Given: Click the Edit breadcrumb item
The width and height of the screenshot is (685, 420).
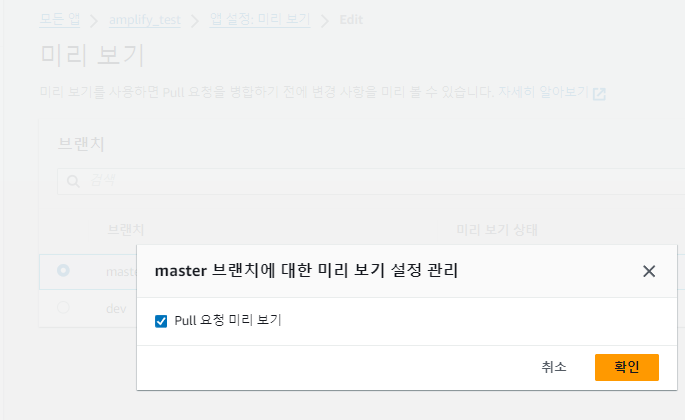Looking at the screenshot, I should [x=350, y=19].
